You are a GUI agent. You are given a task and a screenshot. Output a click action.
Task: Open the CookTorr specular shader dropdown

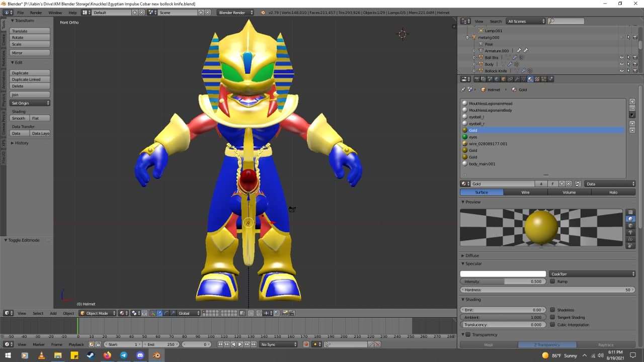coord(592,274)
